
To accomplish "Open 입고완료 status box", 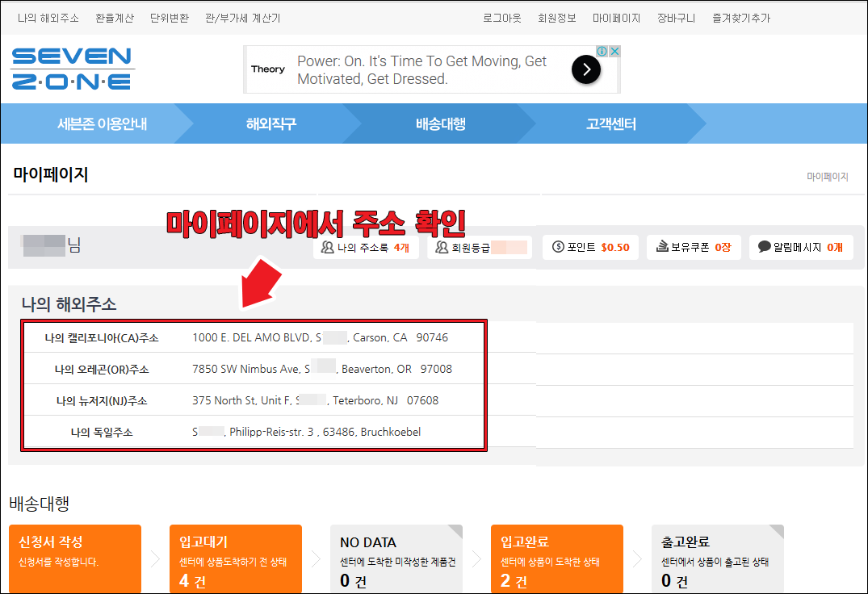I will point(556,558).
